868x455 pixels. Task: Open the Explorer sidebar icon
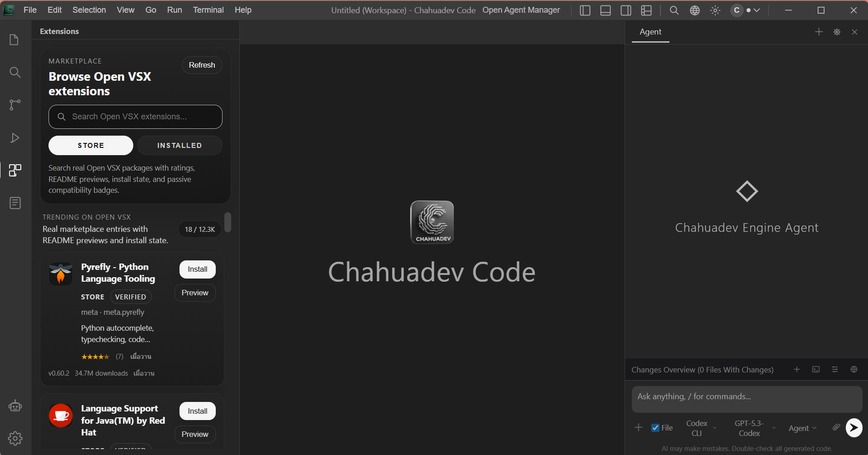point(15,40)
